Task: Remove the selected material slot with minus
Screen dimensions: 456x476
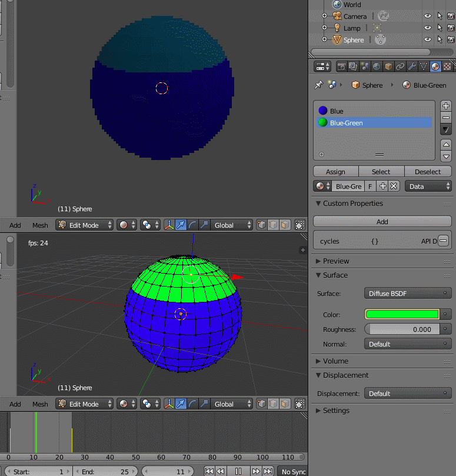Action: 445,118
